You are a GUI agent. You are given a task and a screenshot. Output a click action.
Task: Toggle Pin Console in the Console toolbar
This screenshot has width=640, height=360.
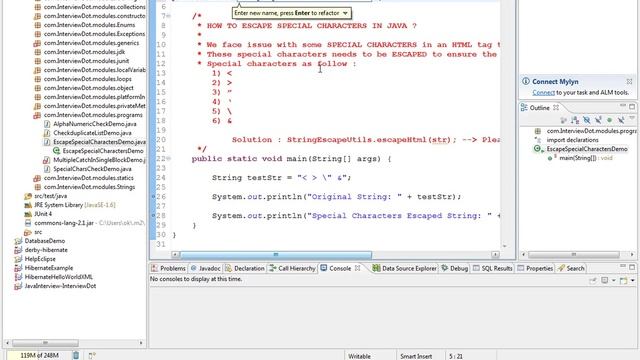coord(593,280)
